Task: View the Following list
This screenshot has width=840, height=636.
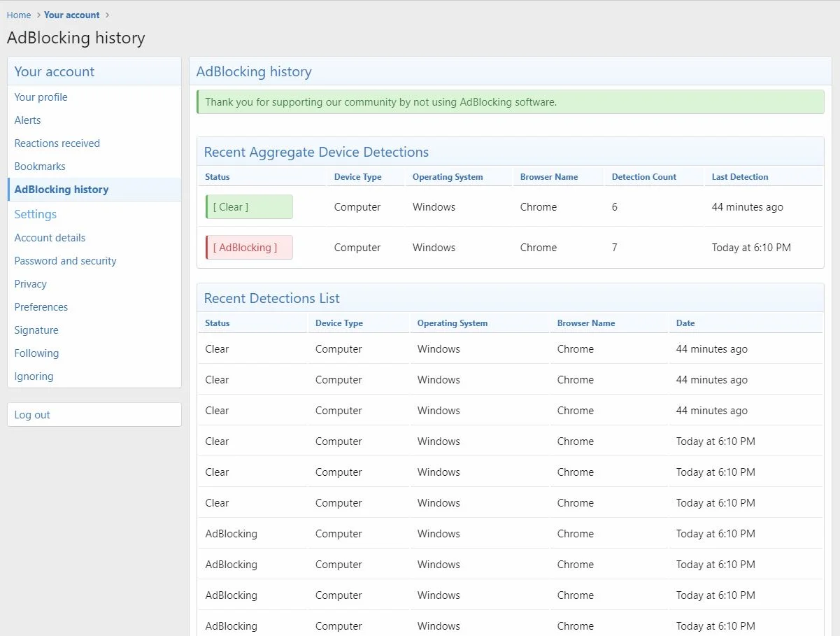Action: point(36,353)
